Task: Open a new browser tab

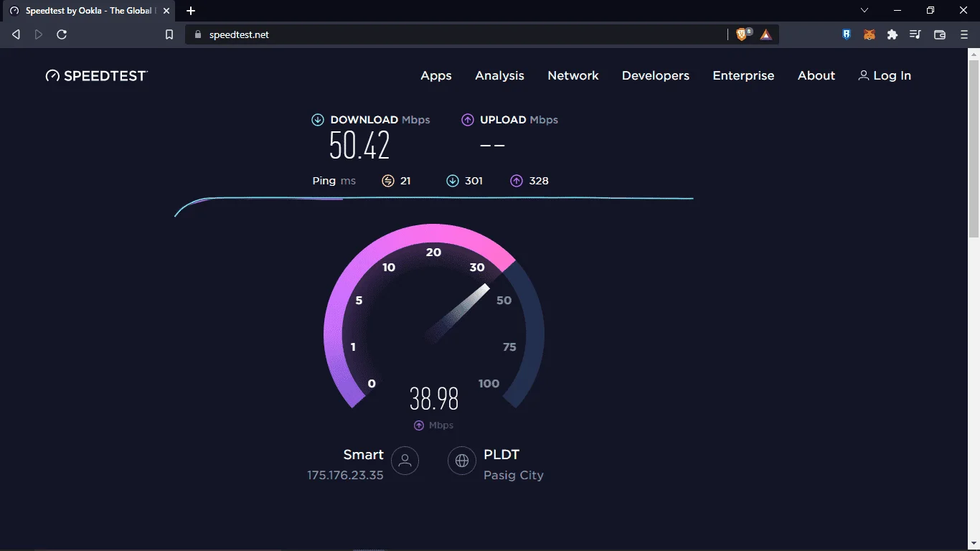Action: click(191, 11)
